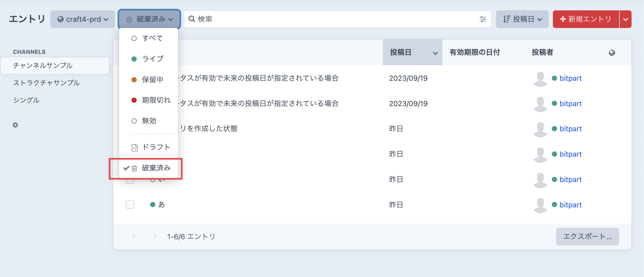Open the craft4-prd site dropdown
This screenshot has width=644, height=277.
(82, 19)
